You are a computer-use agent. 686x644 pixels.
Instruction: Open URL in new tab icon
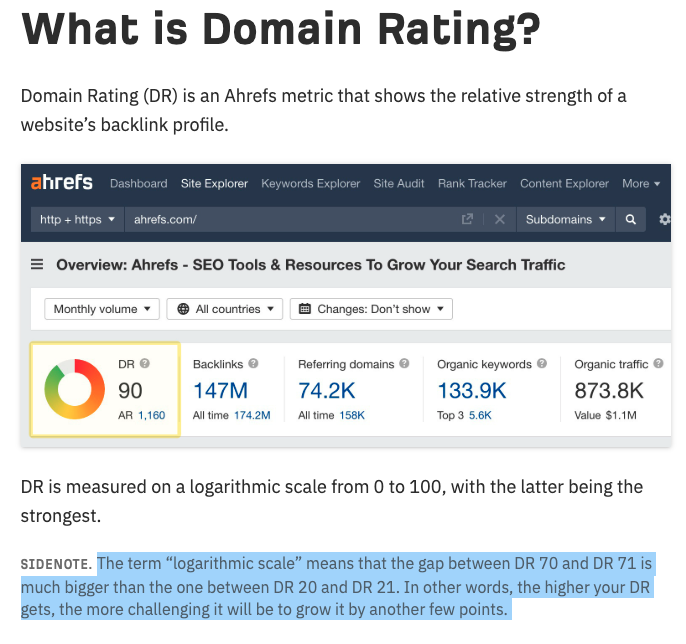(467, 219)
